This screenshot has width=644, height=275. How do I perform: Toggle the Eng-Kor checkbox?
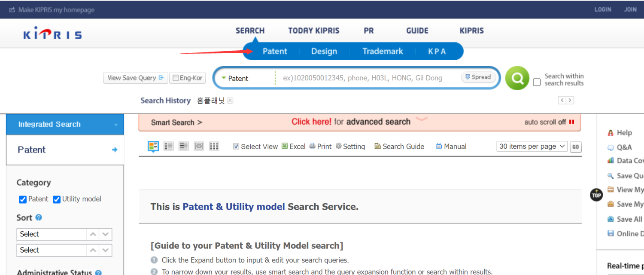coord(175,78)
